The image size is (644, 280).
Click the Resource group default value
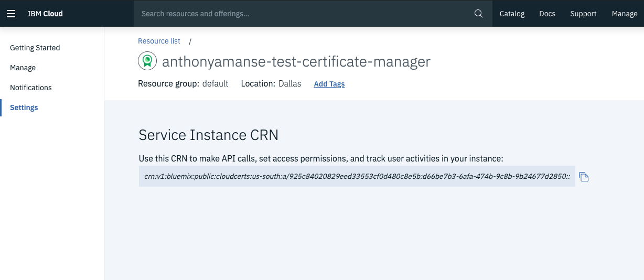click(215, 83)
